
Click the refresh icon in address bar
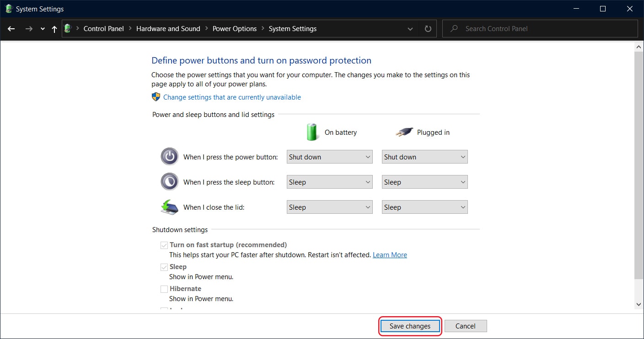click(428, 29)
